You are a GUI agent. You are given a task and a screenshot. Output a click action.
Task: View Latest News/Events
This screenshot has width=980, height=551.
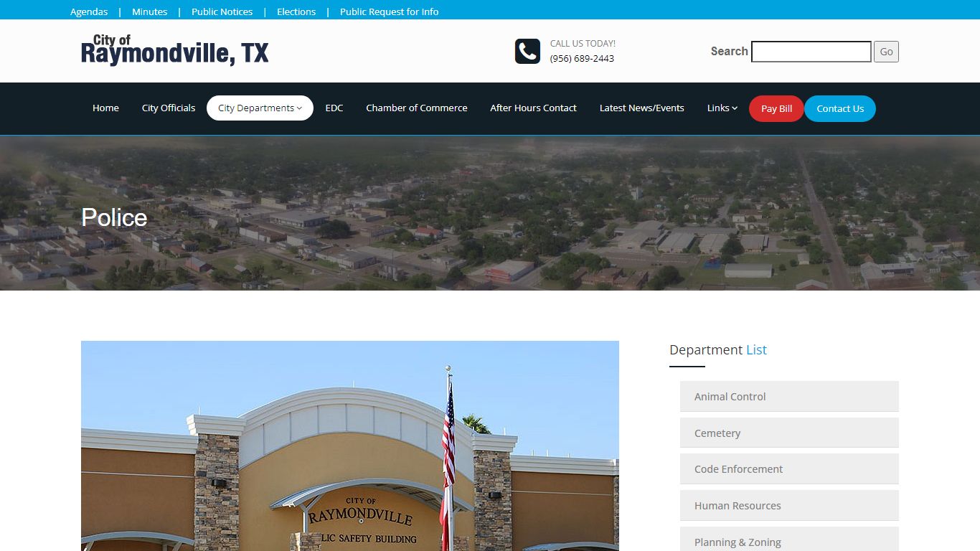click(x=641, y=108)
